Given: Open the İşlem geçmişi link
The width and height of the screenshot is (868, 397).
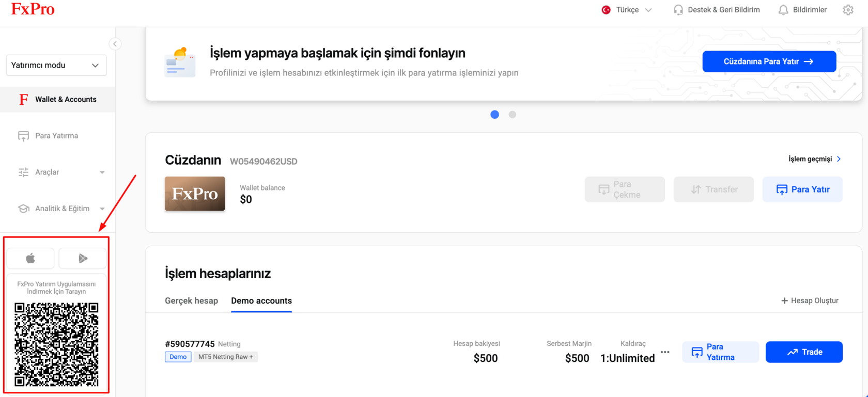Looking at the screenshot, I should 815,159.
